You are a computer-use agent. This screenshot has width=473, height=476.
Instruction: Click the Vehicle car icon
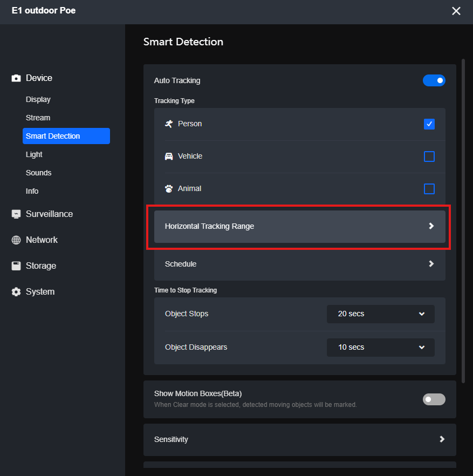(169, 157)
